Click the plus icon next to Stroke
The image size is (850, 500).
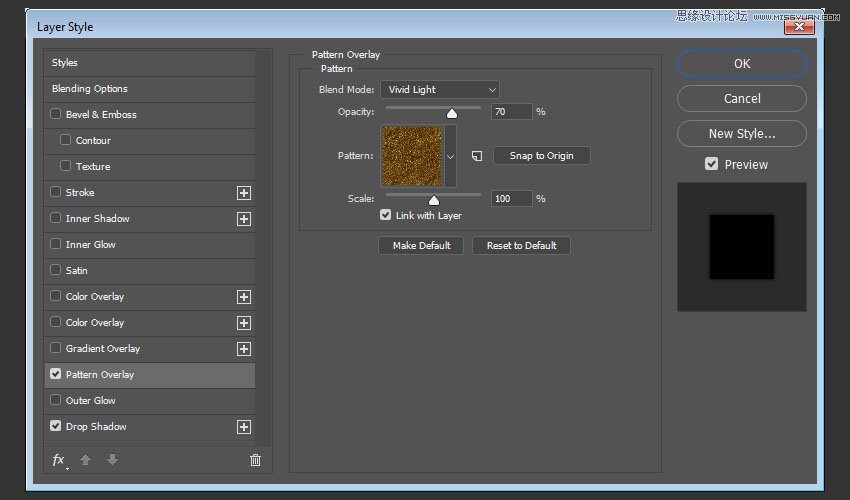[243, 193]
